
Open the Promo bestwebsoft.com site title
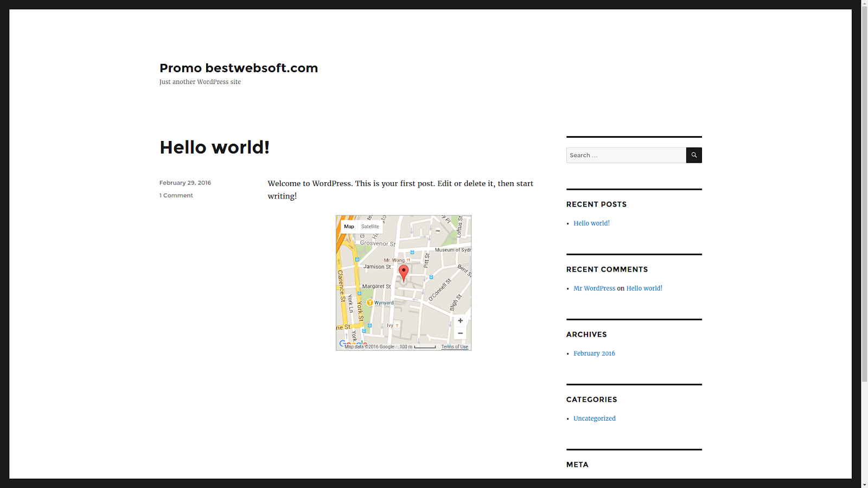(x=239, y=68)
